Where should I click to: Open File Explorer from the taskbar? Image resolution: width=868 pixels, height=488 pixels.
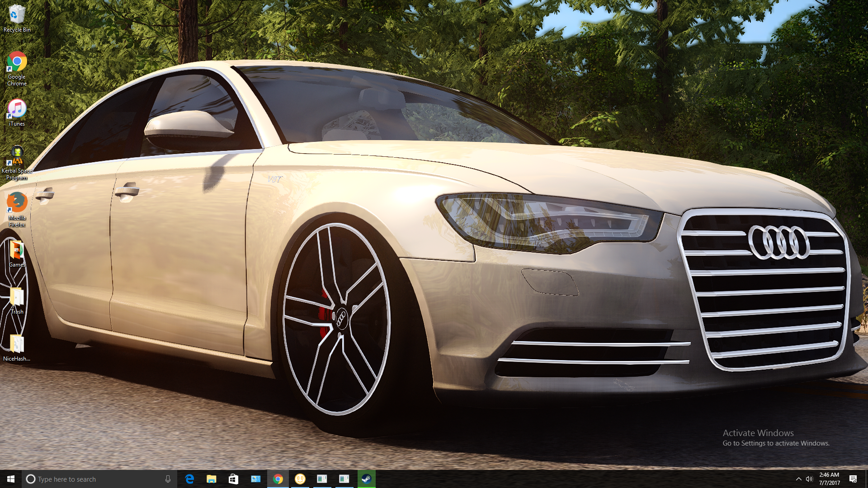(212, 479)
